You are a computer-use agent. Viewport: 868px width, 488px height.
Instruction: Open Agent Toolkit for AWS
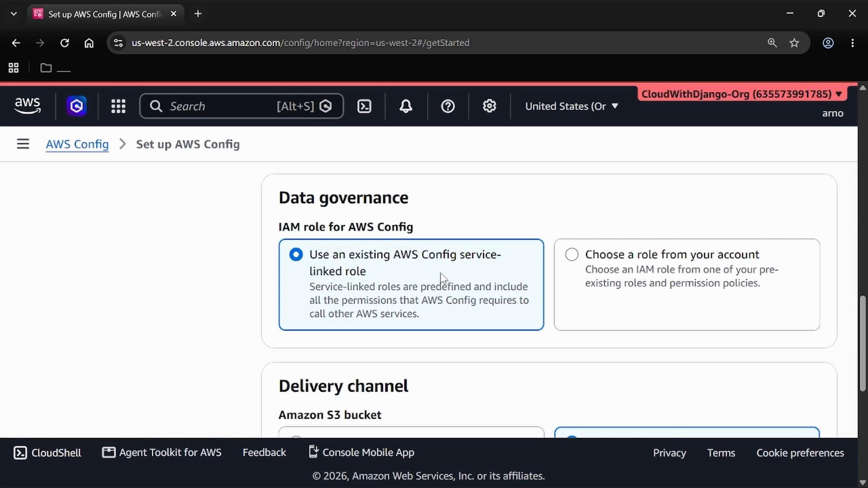click(x=162, y=452)
